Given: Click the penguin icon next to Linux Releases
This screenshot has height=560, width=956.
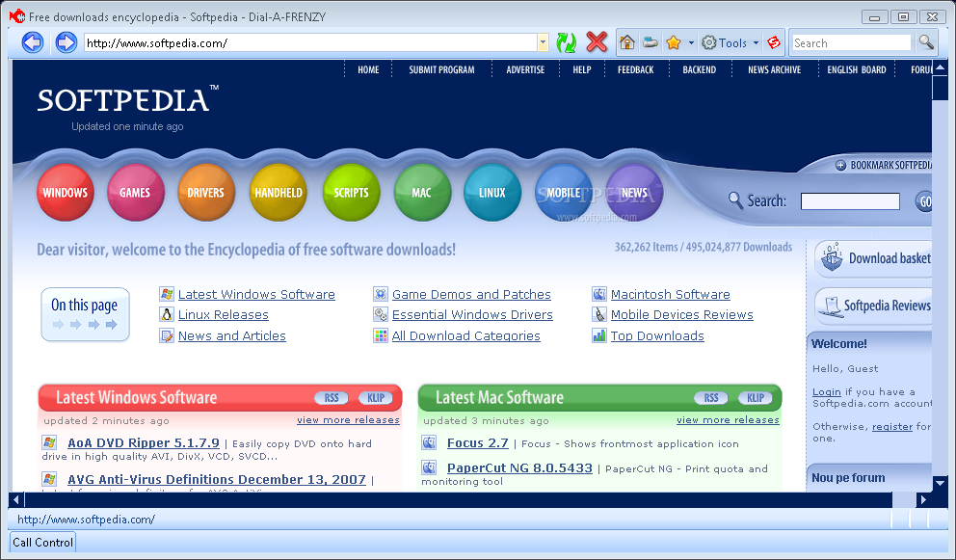Looking at the screenshot, I should 167,315.
